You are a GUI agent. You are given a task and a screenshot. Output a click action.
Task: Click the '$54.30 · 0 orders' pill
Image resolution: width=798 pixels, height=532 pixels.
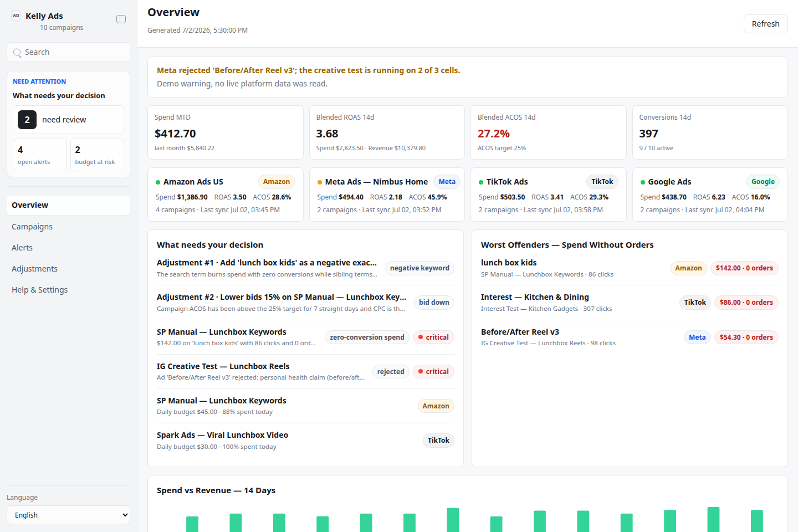[746, 337]
